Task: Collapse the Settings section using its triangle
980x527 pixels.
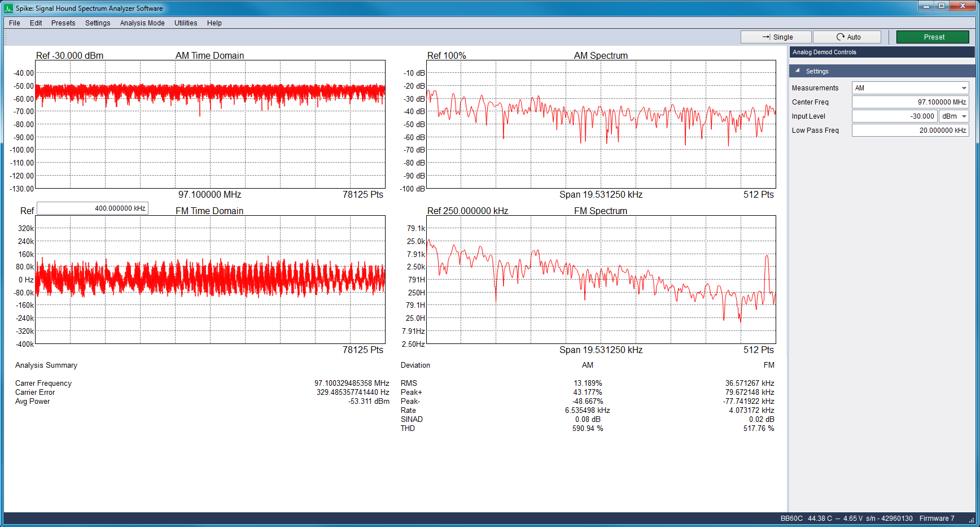Action: pyautogui.click(x=798, y=71)
